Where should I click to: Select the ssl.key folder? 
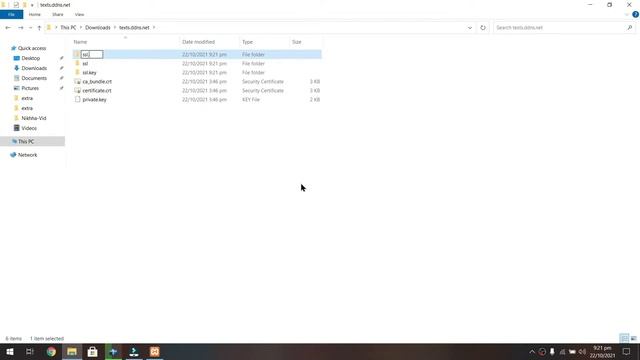[89, 73]
